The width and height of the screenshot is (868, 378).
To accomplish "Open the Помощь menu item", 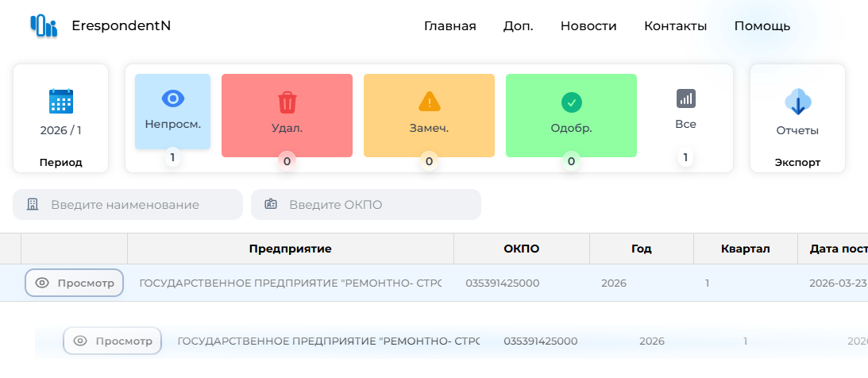I will click(762, 26).
